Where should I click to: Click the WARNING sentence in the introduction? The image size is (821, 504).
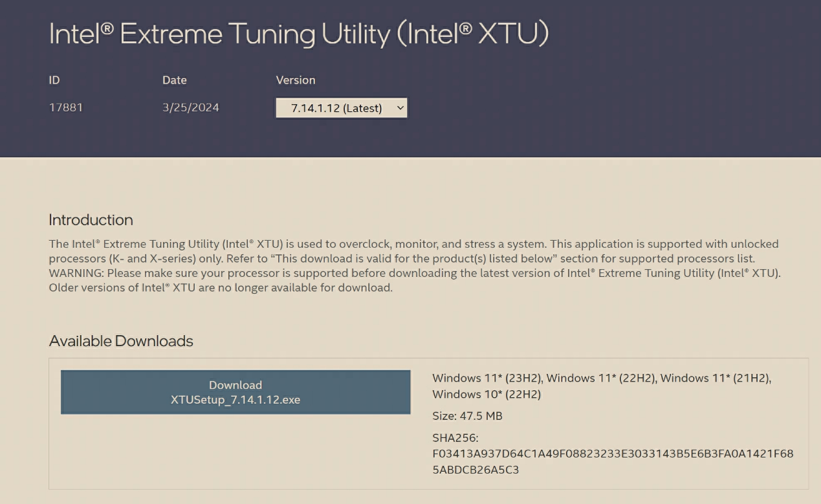click(415, 273)
